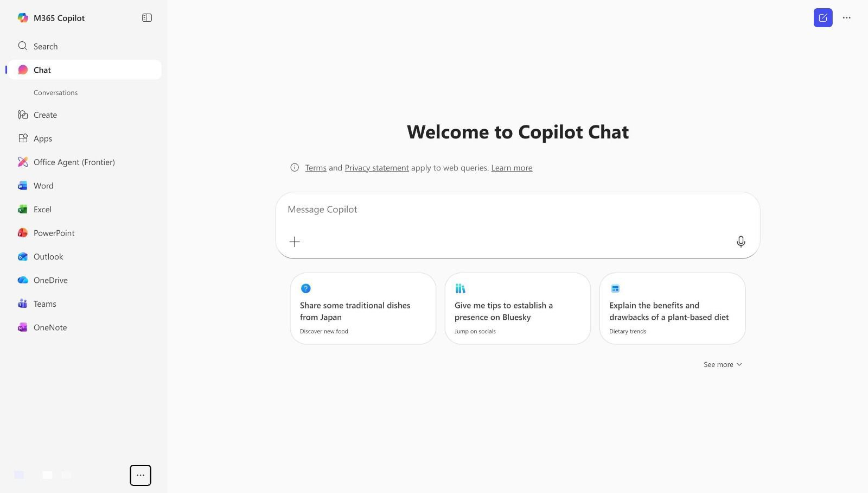Screen dimensions: 868x493
Task: Open Word from the sidebar
Action: pyautogui.click(x=43, y=186)
